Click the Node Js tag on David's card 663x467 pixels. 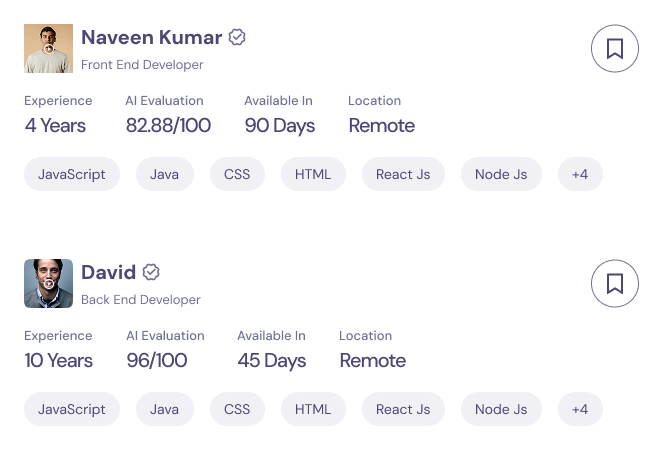pos(501,409)
